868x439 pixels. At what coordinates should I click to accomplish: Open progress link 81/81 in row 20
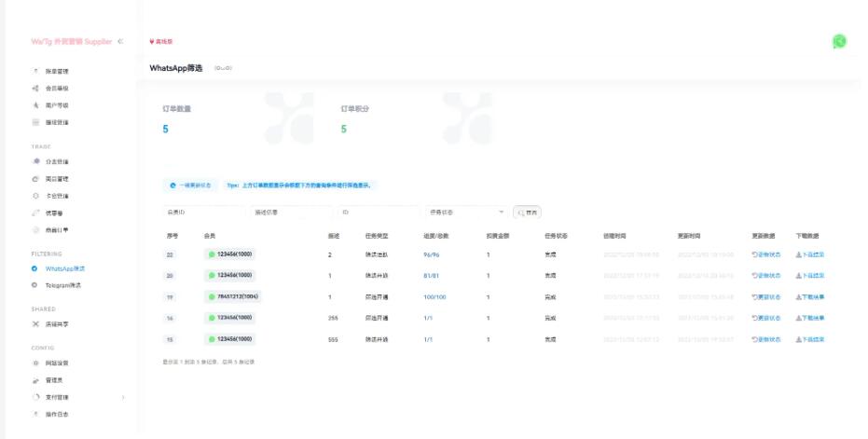(x=432, y=276)
